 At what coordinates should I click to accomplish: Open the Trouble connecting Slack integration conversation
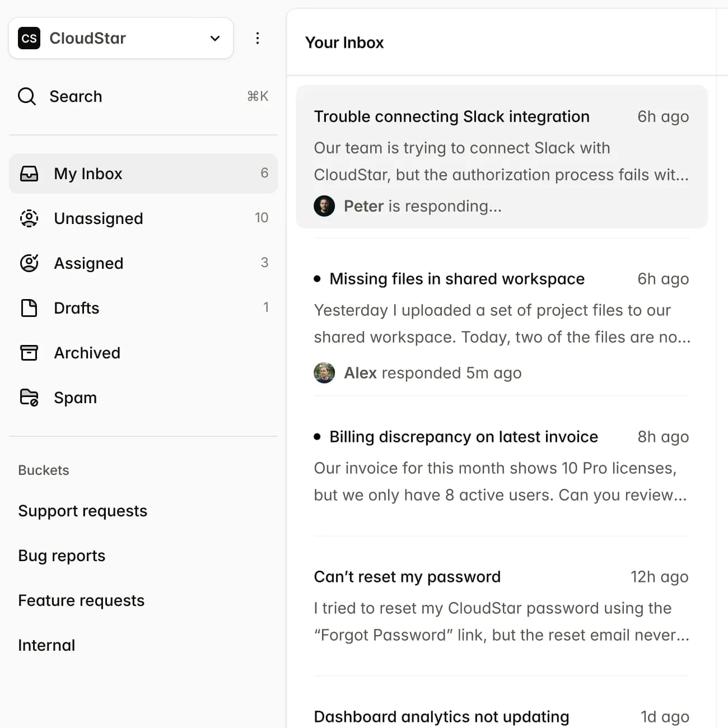click(451, 116)
